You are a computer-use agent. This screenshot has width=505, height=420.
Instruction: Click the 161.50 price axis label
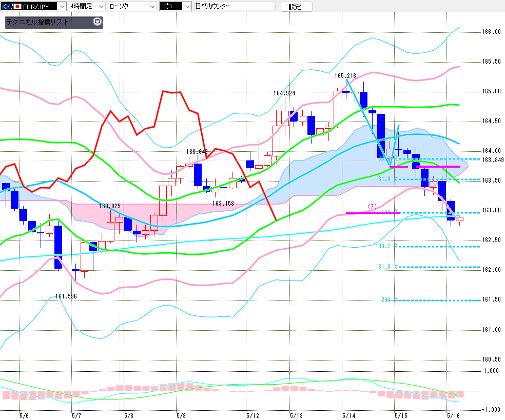pyautogui.click(x=492, y=299)
